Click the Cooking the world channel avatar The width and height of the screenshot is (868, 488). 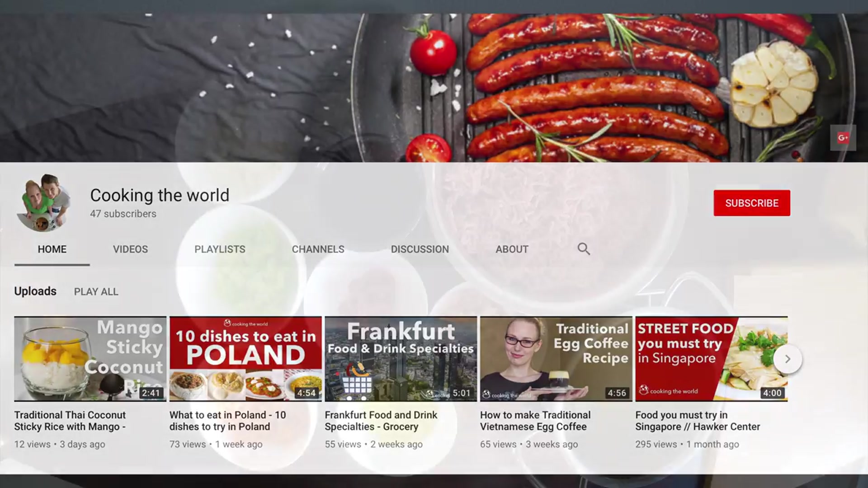click(44, 203)
